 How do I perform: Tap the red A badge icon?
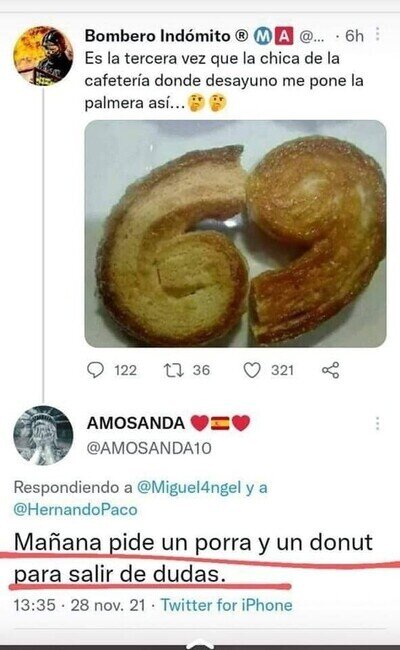coord(284,36)
